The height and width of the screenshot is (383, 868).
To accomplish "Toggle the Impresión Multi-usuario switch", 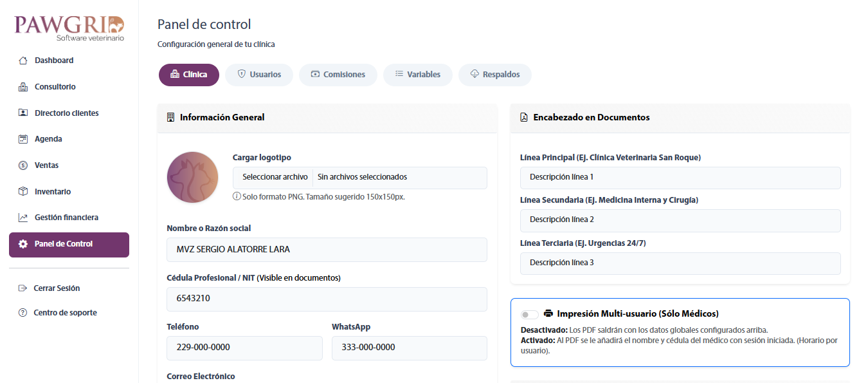I will point(529,314).
